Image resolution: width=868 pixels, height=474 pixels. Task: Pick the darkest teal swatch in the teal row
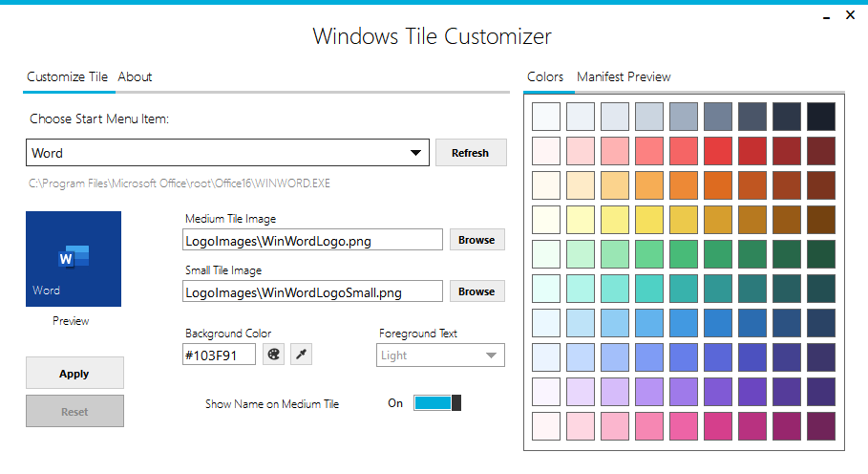click(x=821, y=288)
